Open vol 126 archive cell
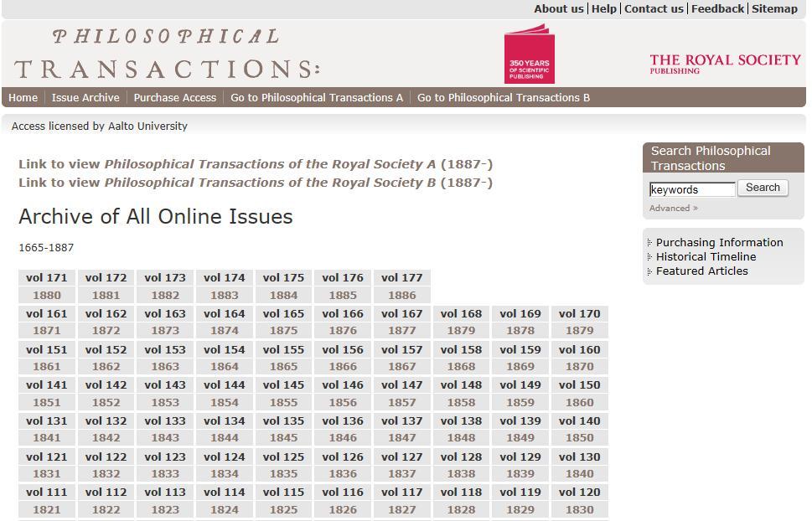Viewport: 812px width, 521px height. click(343, 457)
